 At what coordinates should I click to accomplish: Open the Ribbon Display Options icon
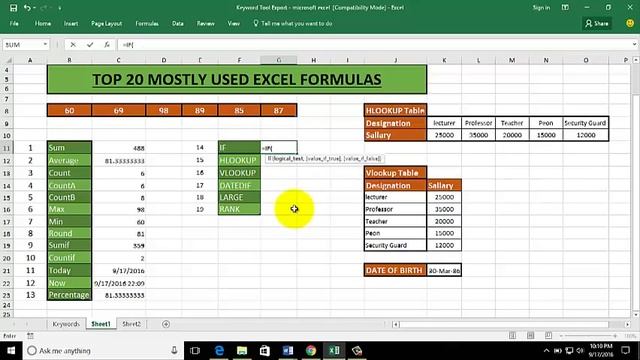point(565,7)
